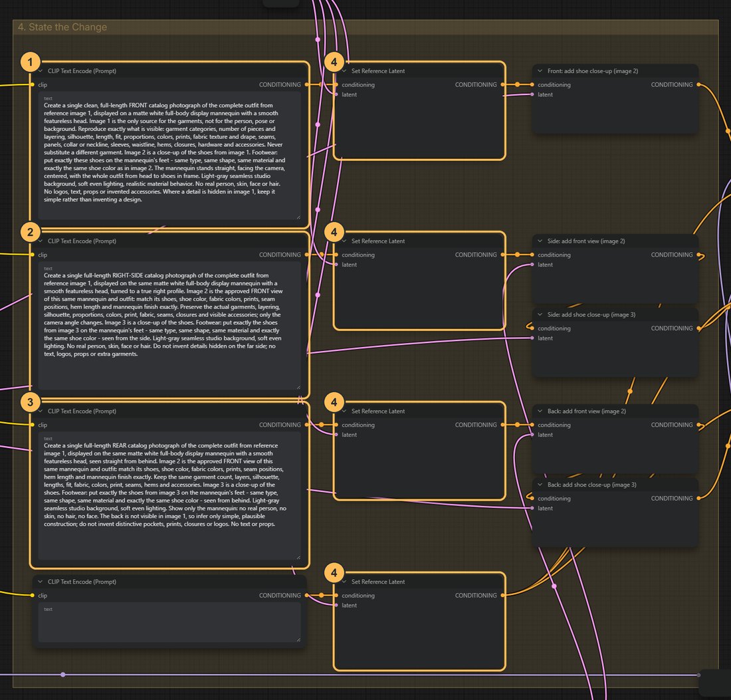Select the 'Front: add shoe close-up (image 2)' node title
Screen dimensions: 731x700
pyautogui.click(x=593, y=71)
